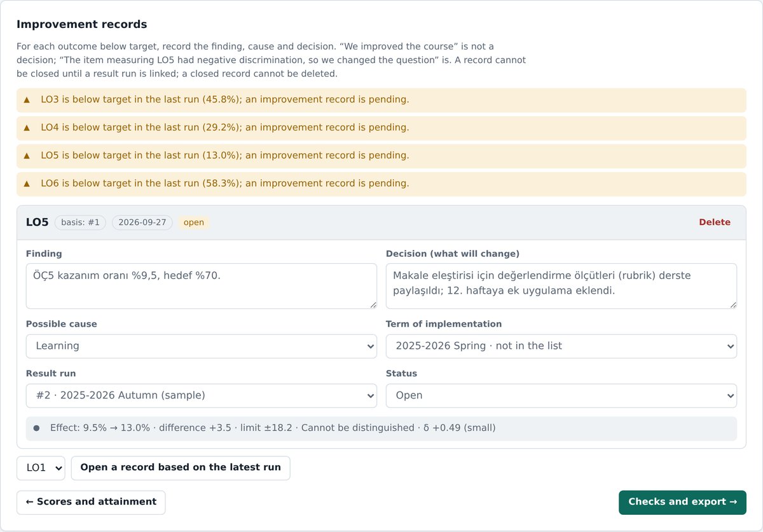Click the resize grip on the Finding text area

(373, 304)
